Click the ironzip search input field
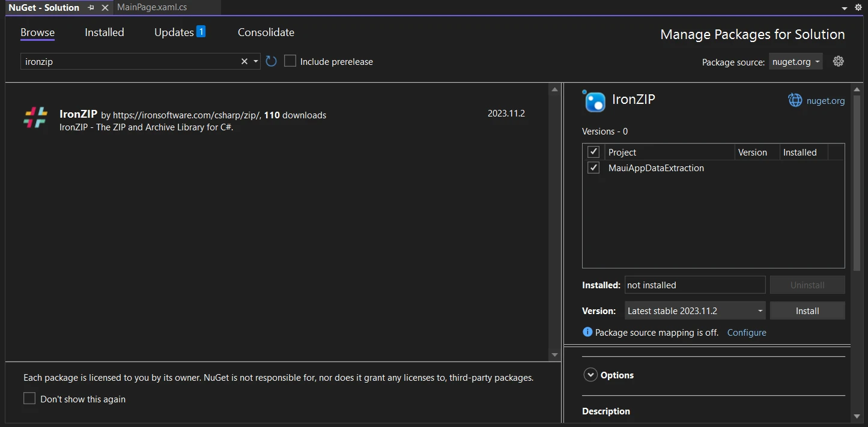Image resolution: width=868 pixels, height=427 pixels. click(x=129, y=61)
